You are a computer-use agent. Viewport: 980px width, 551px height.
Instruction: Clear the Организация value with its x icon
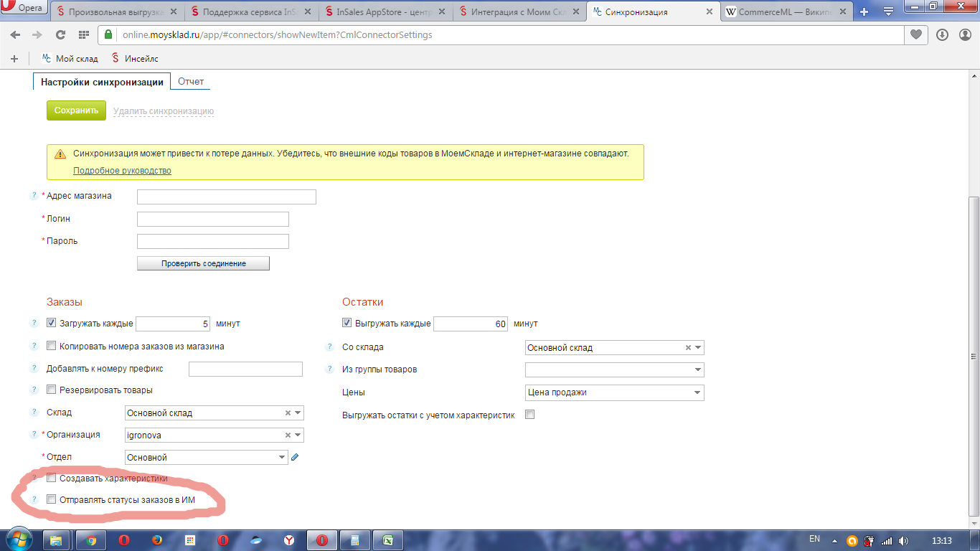pyautogui.click(x=288, y=435)
